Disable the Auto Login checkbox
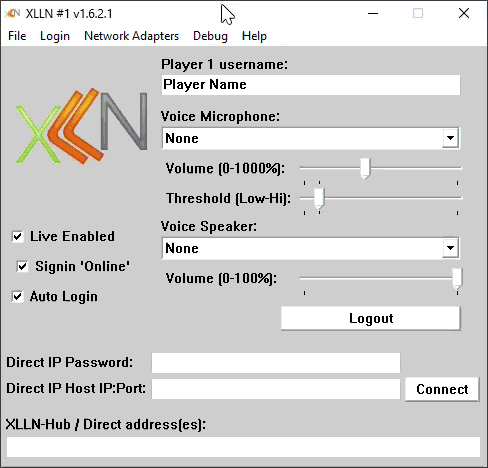 tap(18, 297)
